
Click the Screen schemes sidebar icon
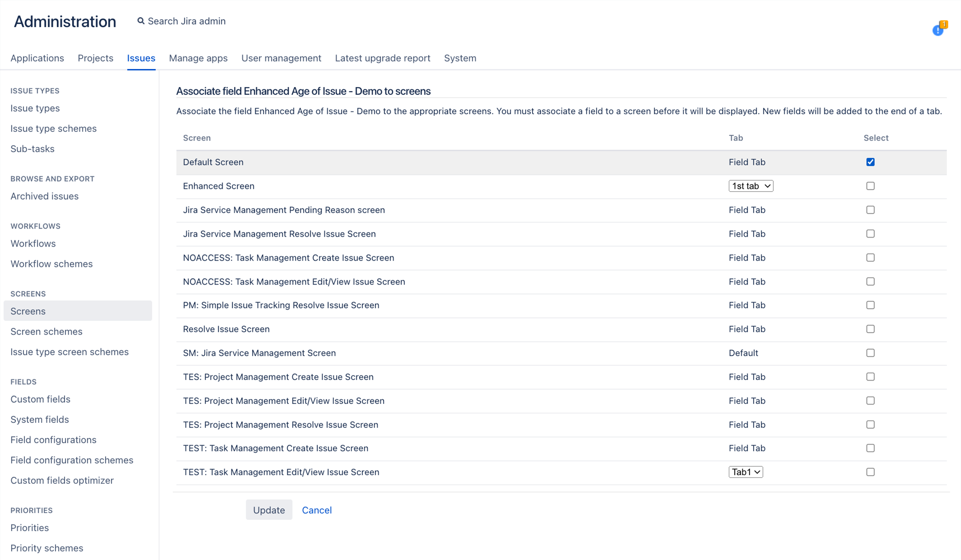tap(46, 330)
